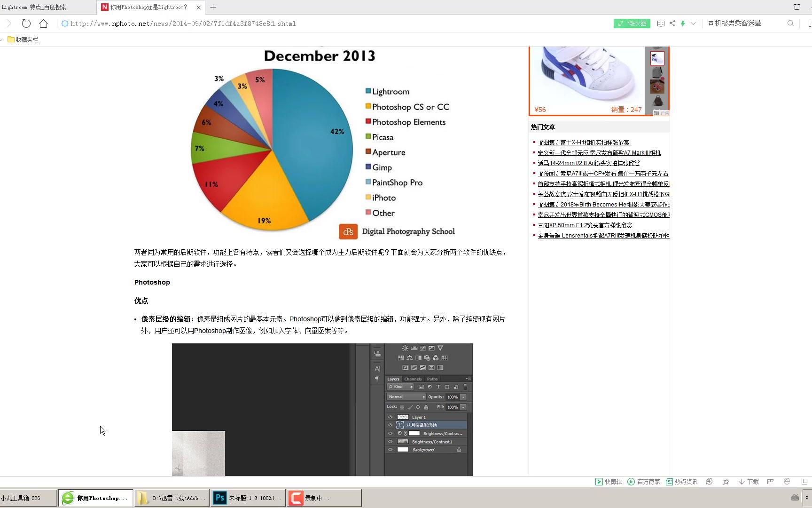Open link 三阳XP 50mm F1.2镜头官方样张欣赏

point(585,225)
